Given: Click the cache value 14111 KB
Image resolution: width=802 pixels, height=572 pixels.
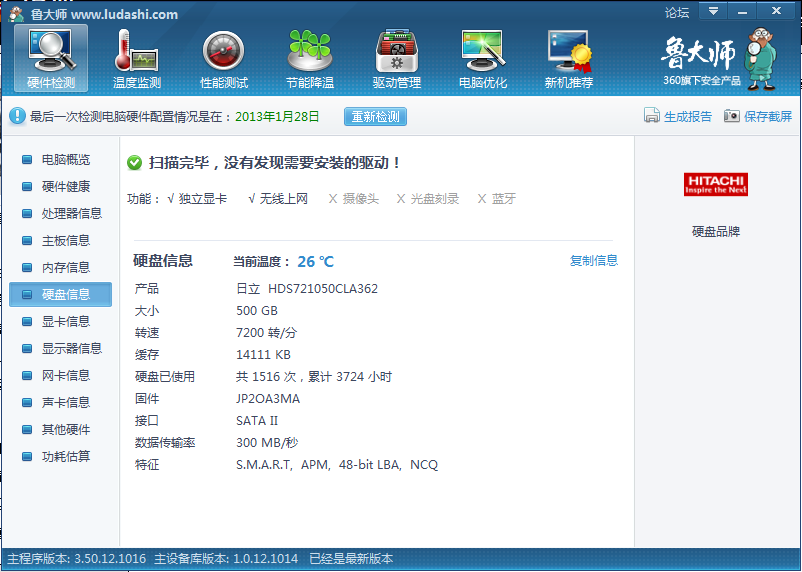Looking at the screenshot, I should pos(263,355).
